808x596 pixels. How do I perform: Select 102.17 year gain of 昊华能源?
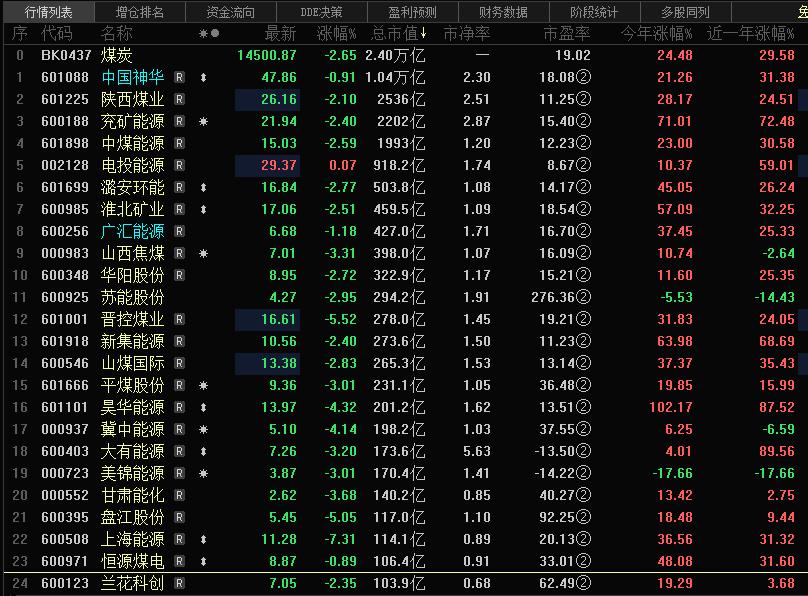[670, 407]
